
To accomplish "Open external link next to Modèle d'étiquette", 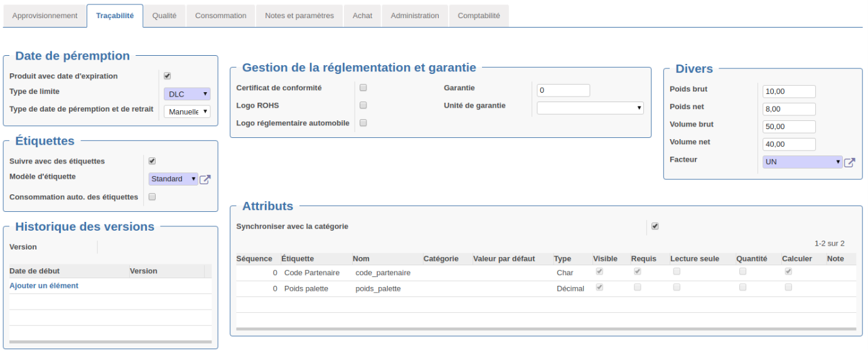I will 205,179.
